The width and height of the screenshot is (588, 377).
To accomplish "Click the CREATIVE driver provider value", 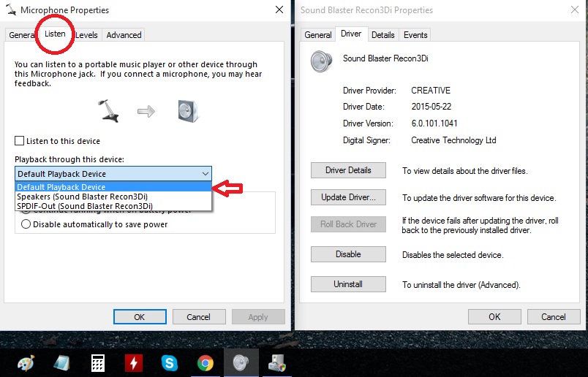I will click(x=431, y=91).
